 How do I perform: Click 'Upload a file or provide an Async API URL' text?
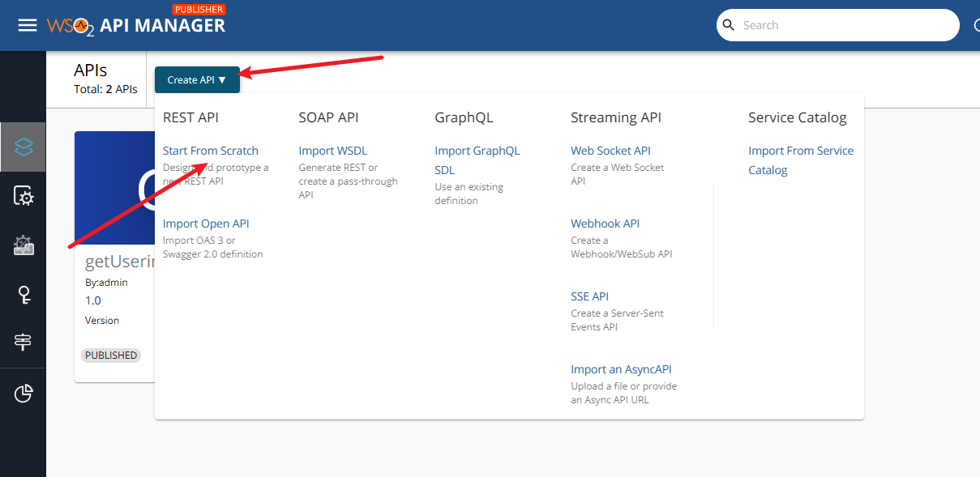624,393
